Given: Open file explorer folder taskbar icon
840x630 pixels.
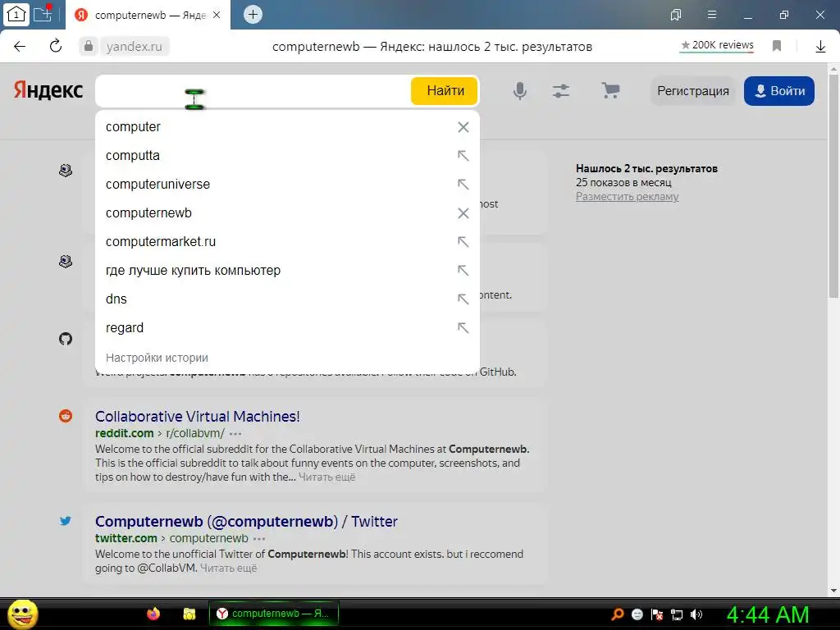Looking at the screenshot, I should pyautogui.click(x=189, y=614).
